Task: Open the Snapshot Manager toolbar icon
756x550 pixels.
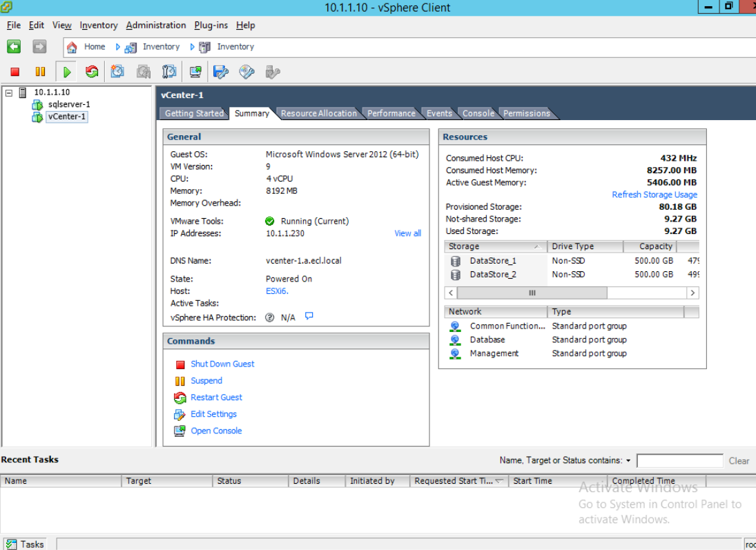Action: (169, 72)
